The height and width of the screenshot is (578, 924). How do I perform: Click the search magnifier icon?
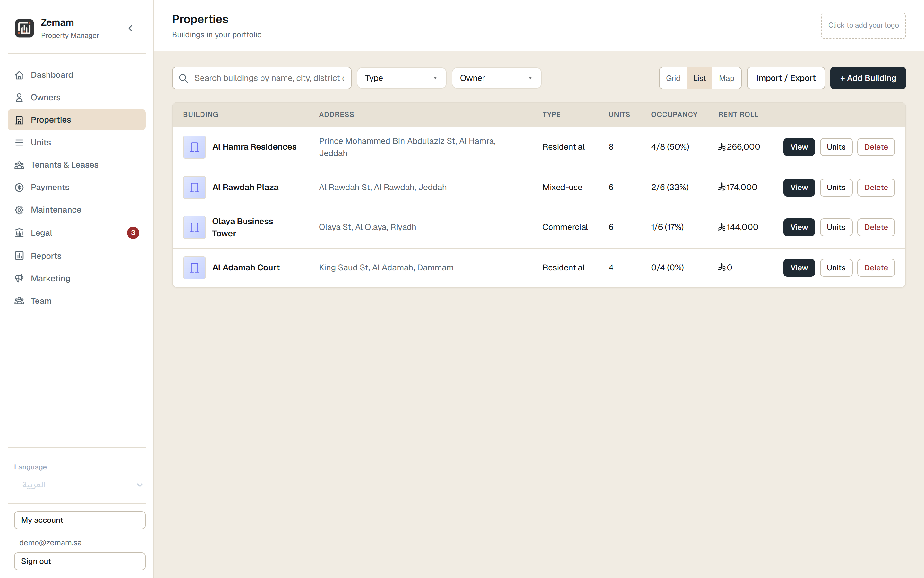pos(183,78)
